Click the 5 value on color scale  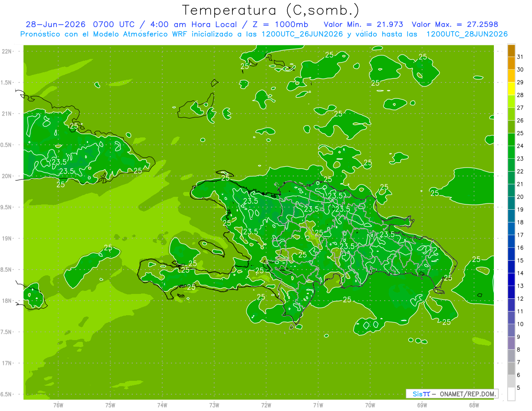pos(519,388)
